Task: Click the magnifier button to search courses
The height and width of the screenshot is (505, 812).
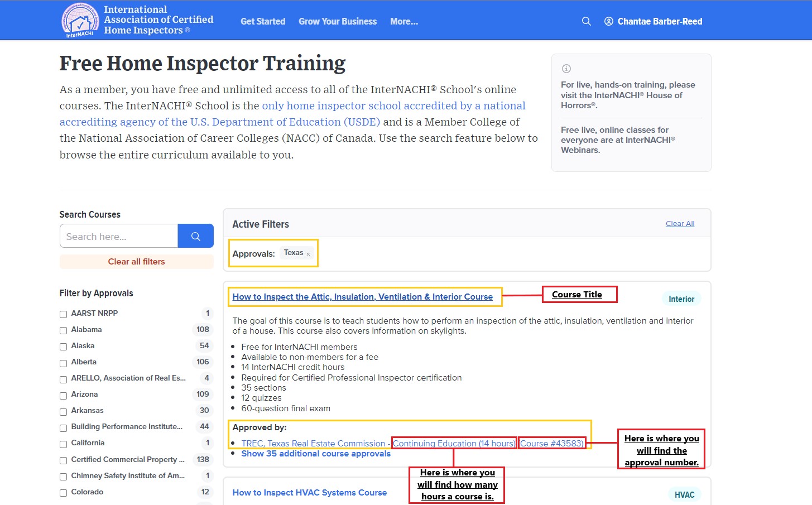Action: click(195, 235)
